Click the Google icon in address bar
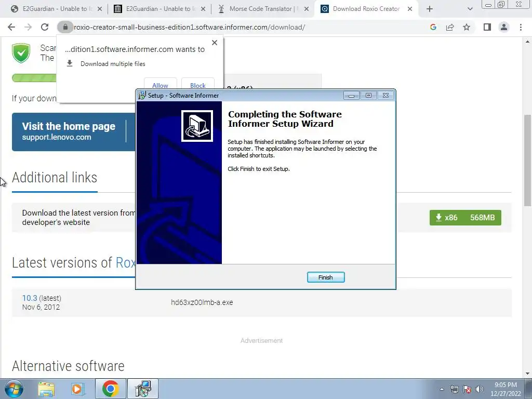The width and height of the screenshot is (532, 399). click(x=433, y=27)
